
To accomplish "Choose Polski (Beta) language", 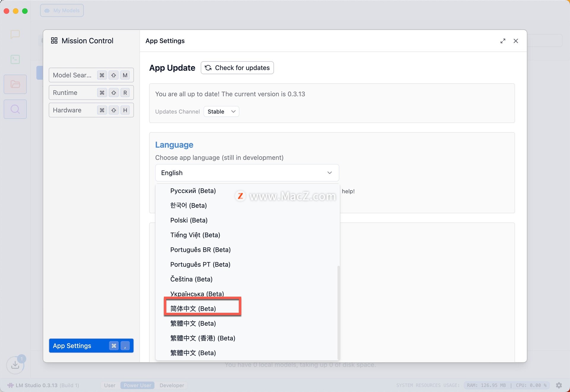I will point(189,220).
